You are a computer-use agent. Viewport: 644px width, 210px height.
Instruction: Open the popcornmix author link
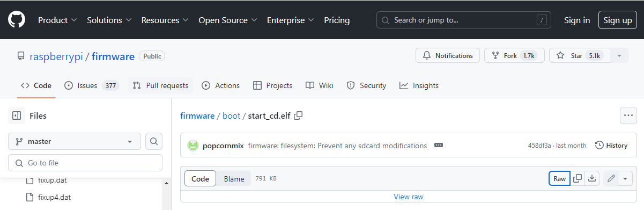coord(223,146)
